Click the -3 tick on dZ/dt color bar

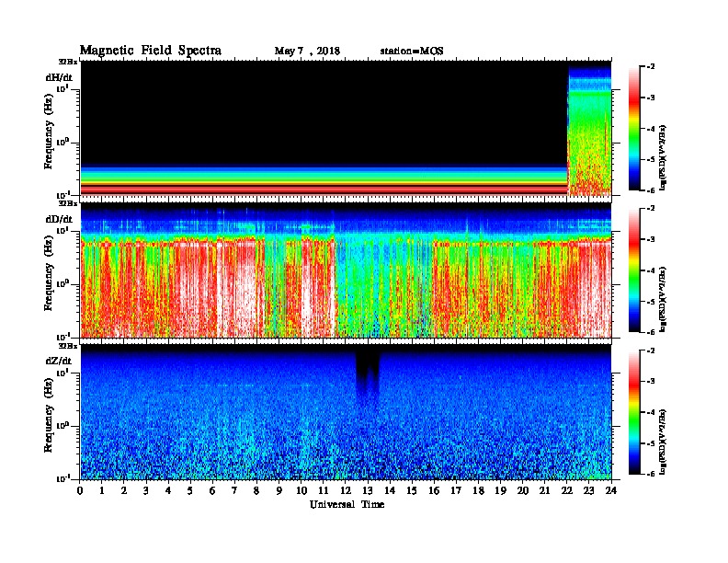coord(652,382)
